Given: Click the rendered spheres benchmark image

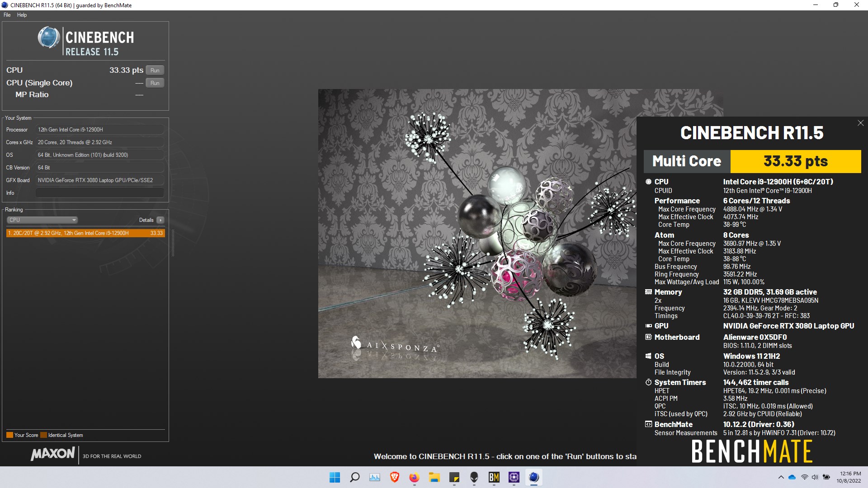Looking at the screenshot, I should pos(477,234).
